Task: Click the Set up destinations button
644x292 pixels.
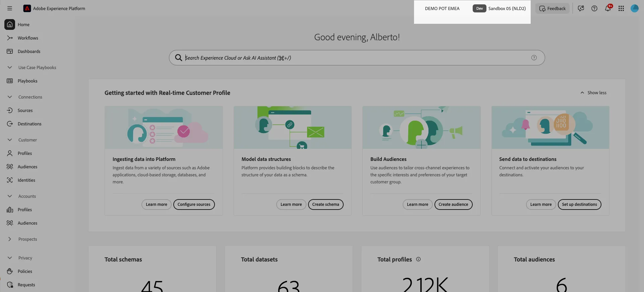Action: 580,205
